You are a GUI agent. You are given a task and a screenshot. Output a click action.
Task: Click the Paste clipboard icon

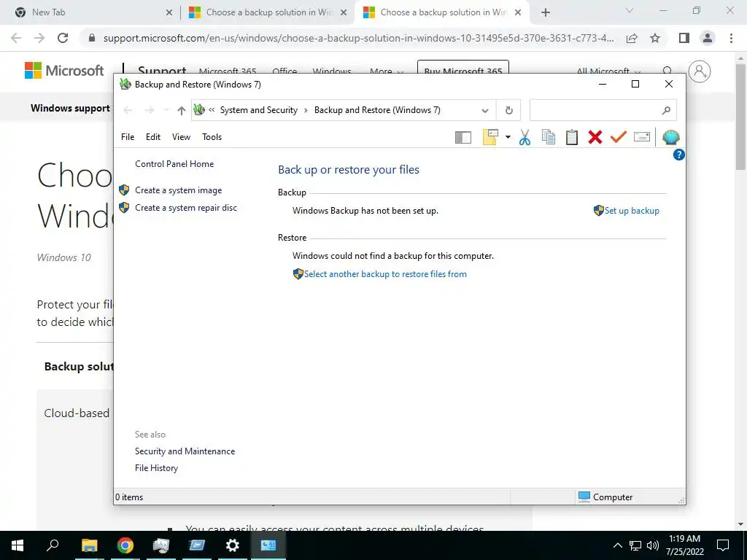(x=572, y=137)
